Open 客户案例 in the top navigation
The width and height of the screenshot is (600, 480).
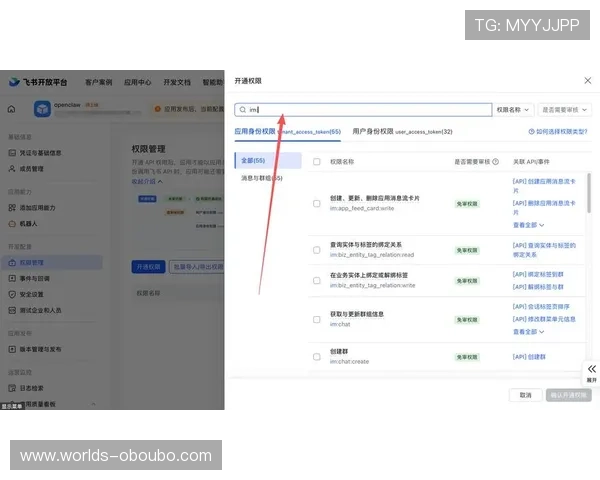99,82
